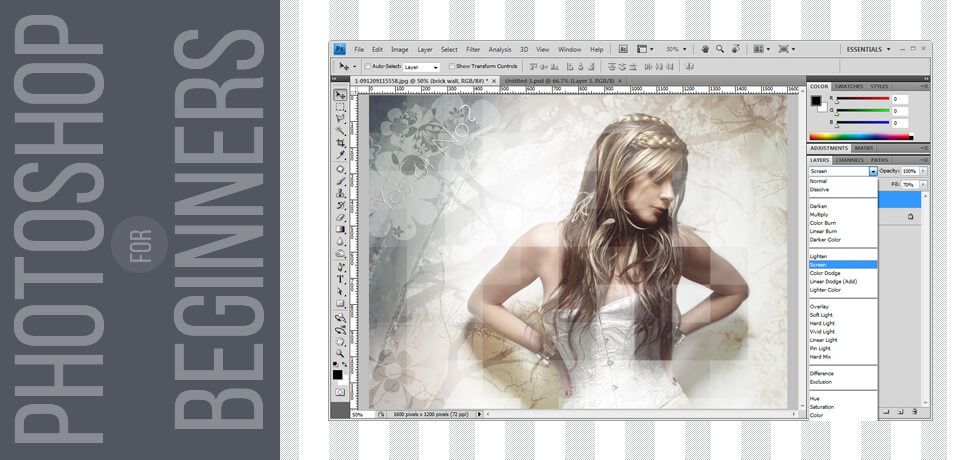Image resolution: width=975 pixels, height=460 pixels.
Task: Click Zoom magnifier in application bar
Action: [719, 49]
